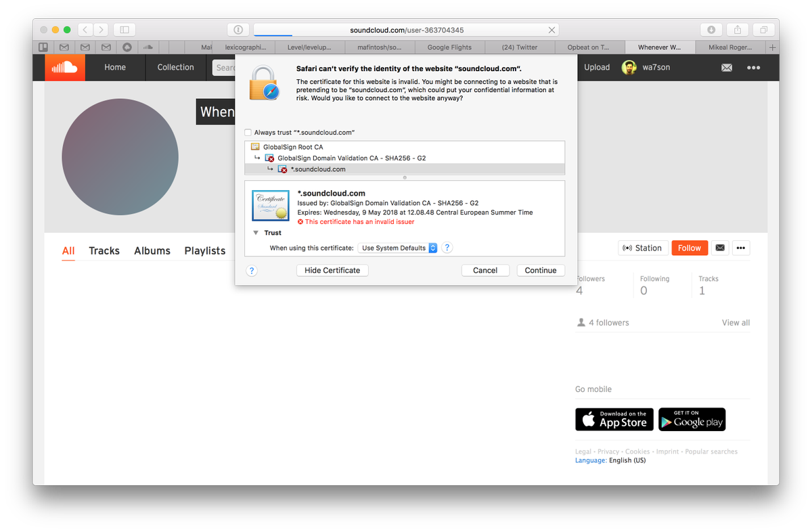Image resolution: width=812 pixels, height=532 pixels.
Task: Click the Hide Certificate button
Action: pos(332,270)
